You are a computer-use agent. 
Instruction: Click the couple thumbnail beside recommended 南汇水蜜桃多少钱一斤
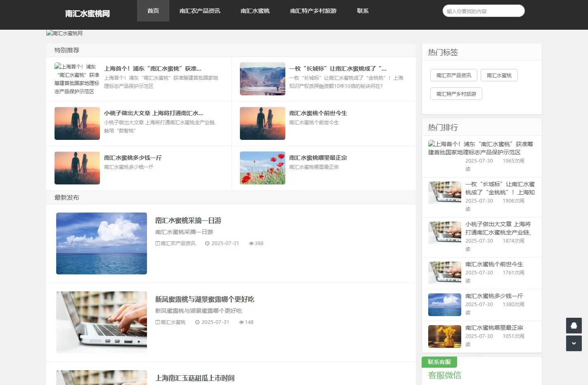[77, 168]
